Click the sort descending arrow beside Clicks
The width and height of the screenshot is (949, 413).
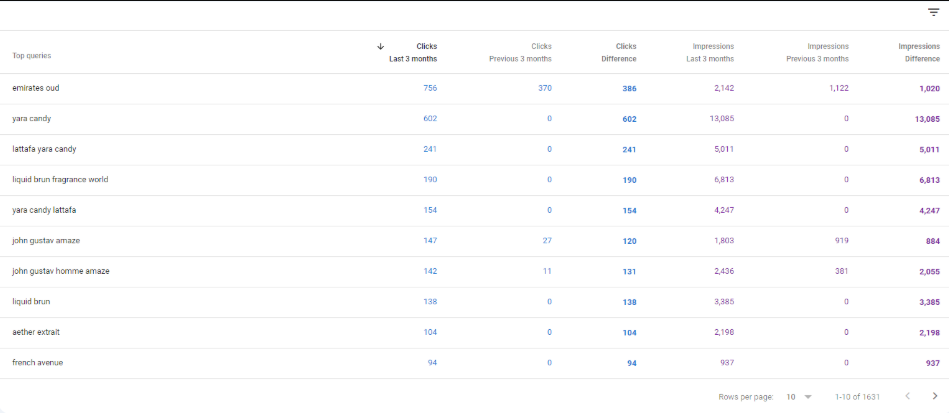(380, 46)
